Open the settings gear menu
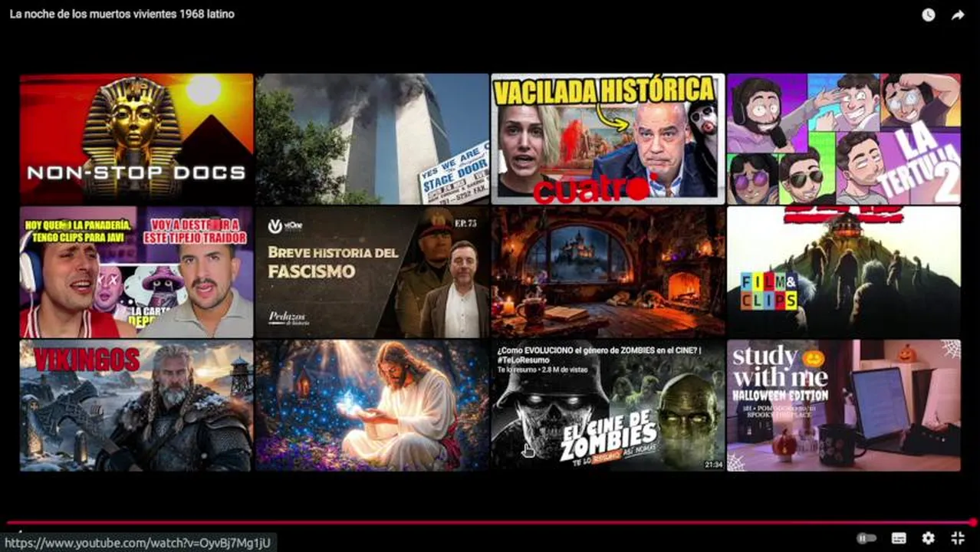980x552 pixels. [928, 538]
